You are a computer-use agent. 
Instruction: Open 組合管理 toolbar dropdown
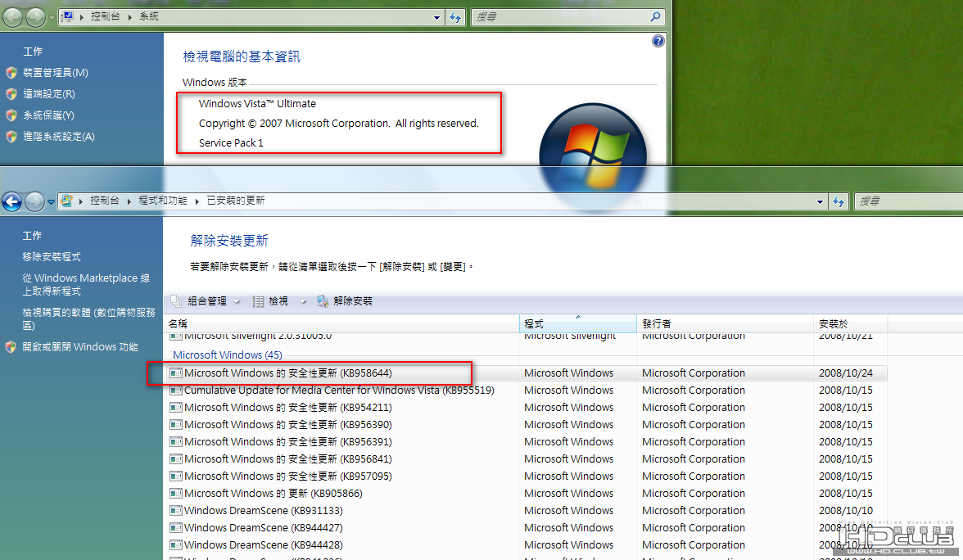point(206,301)
